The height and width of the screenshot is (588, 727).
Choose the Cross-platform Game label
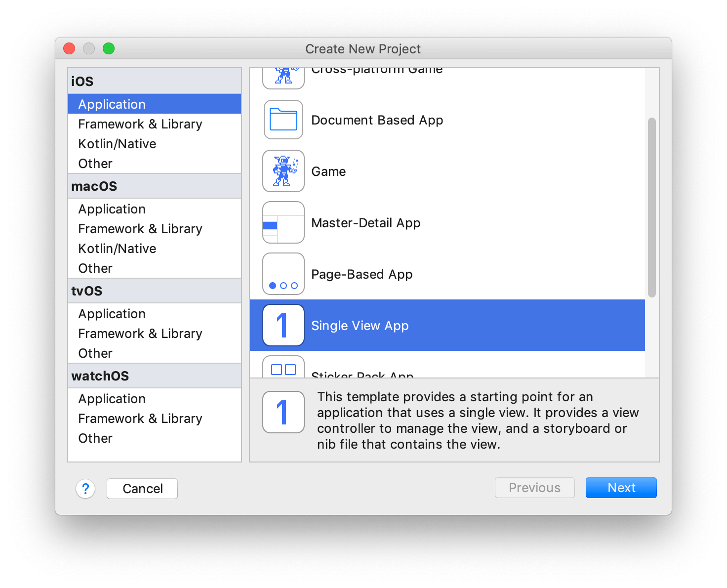point(377,72)
